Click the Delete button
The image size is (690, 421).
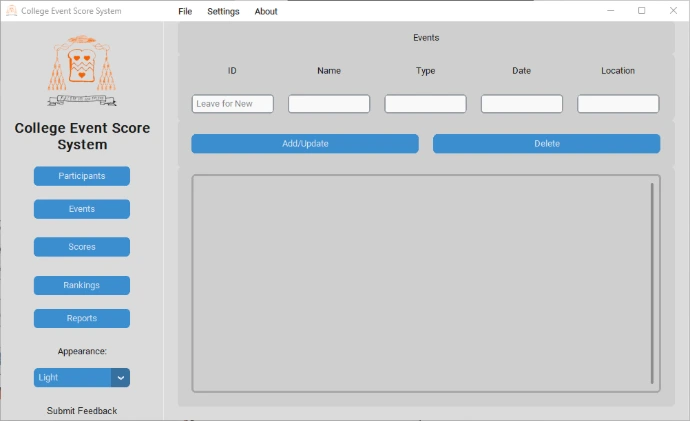547,144
